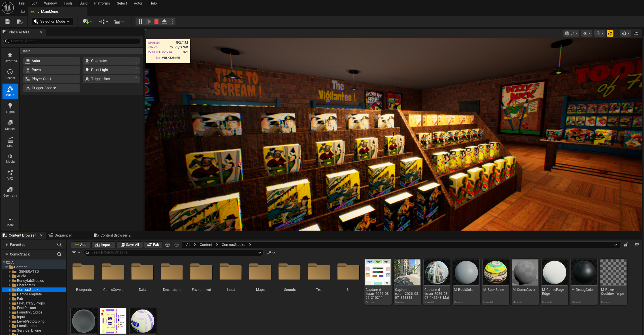Click the Search Classes field

[72, 41]
